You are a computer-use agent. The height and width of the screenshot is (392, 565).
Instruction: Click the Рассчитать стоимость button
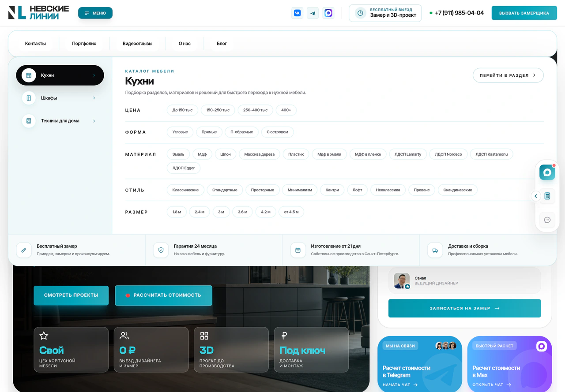point(164,295)
